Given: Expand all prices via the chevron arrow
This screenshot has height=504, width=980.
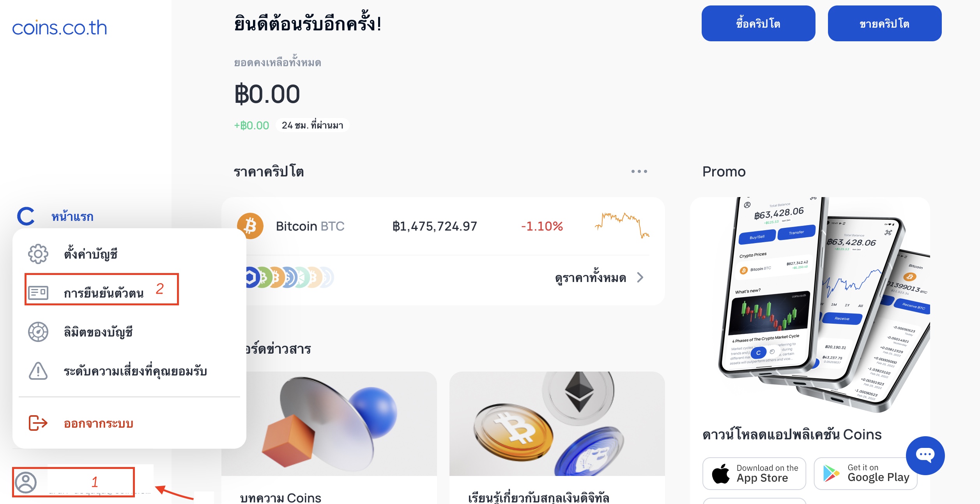Looking at the screenshot, I should (640, 278).
